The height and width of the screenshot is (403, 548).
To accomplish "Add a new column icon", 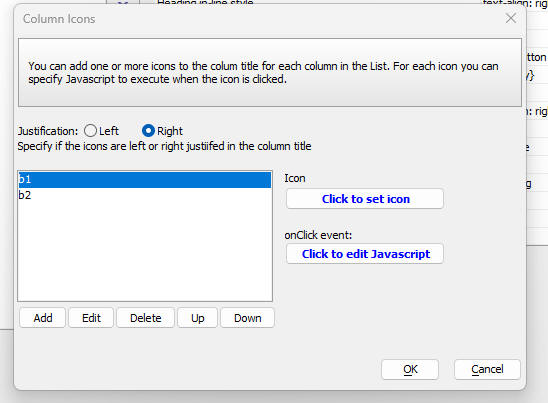I will [43, 318].
